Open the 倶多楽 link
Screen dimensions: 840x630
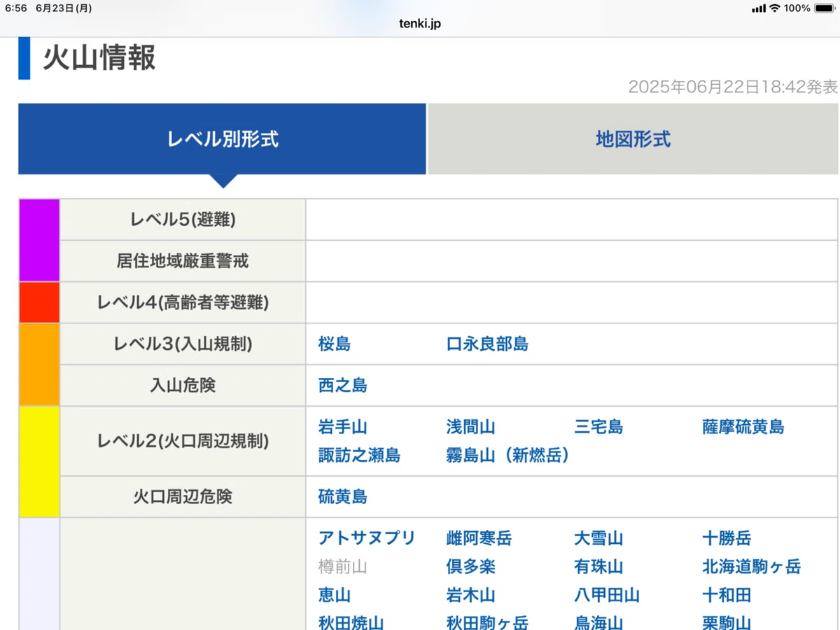pos(471,566)
